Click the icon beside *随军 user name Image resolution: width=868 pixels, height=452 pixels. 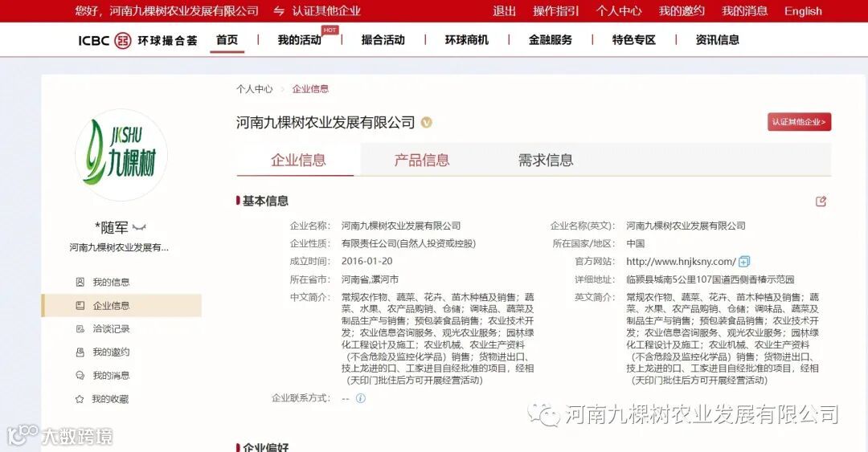(140, 227)
